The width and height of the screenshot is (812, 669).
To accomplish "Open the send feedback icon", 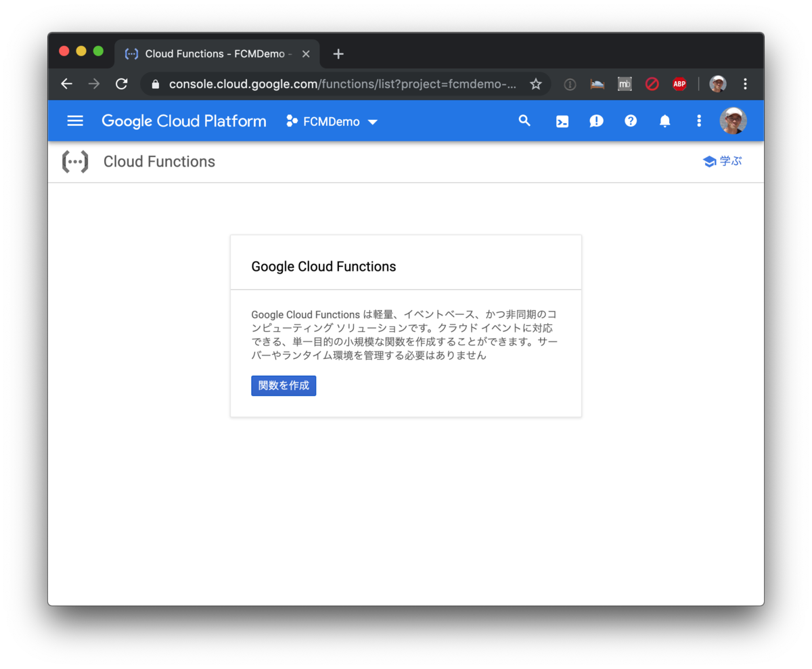I will click(x=596, y=121).
